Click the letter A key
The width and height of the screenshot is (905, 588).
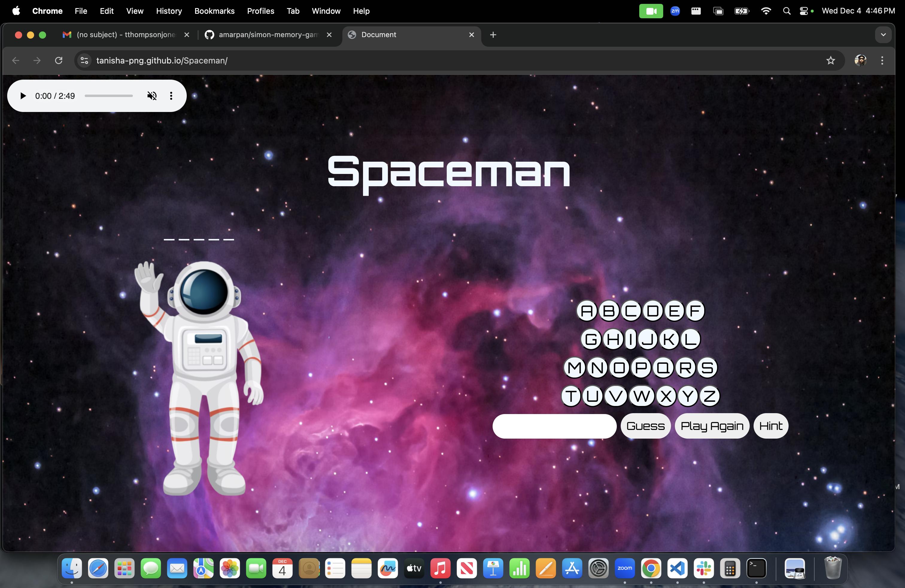[x=587, y=311]
